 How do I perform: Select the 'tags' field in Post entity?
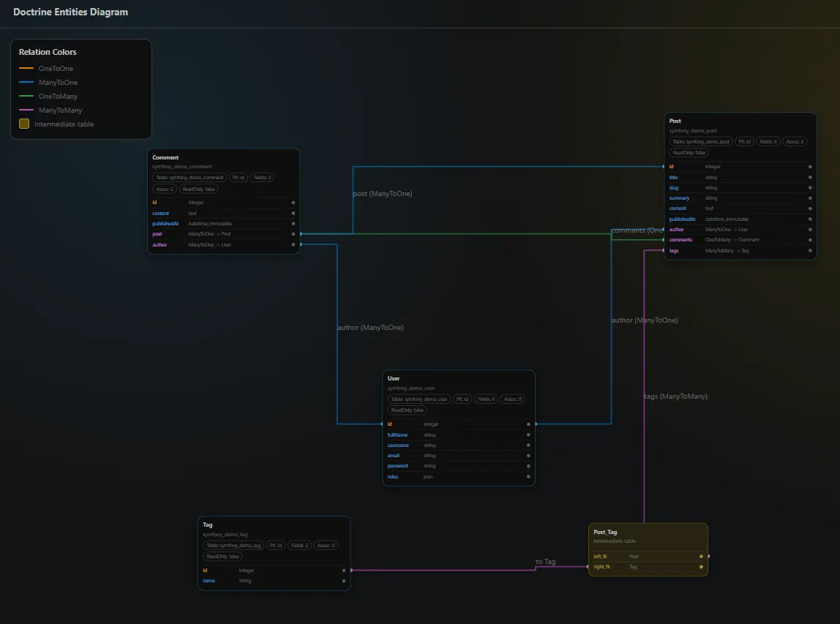[x=674, y=250]
